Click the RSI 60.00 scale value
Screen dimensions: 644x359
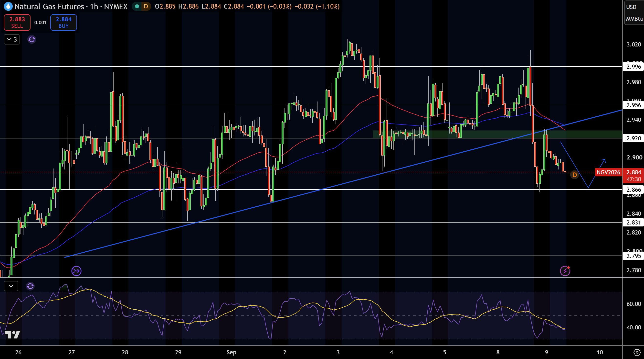click(x=633, y=304)
